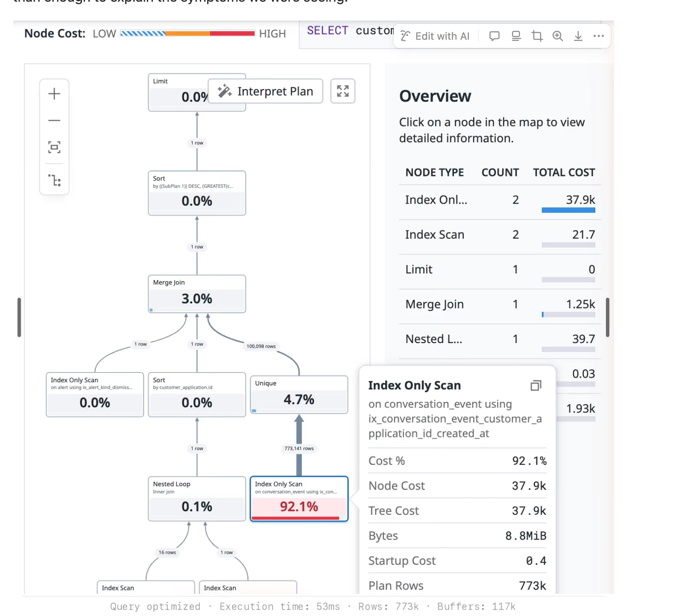Open image zoom magnifier

click(x=558, y=36)
